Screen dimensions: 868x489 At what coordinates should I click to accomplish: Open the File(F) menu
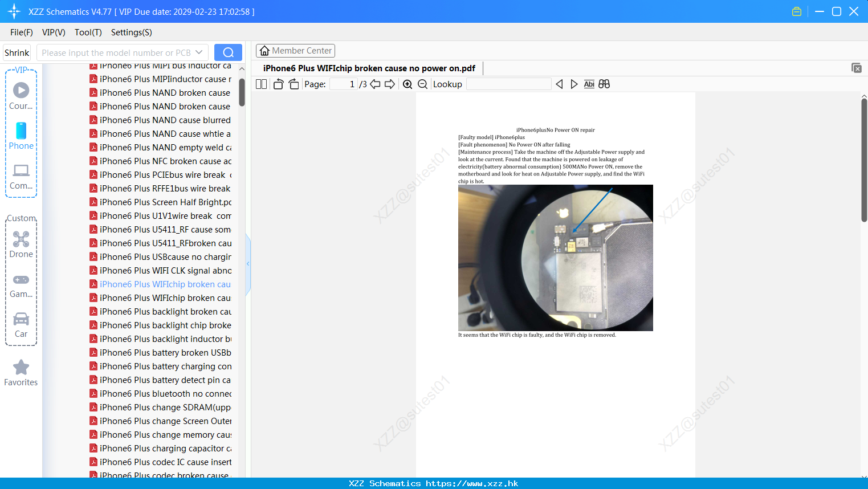click(22, 32)
